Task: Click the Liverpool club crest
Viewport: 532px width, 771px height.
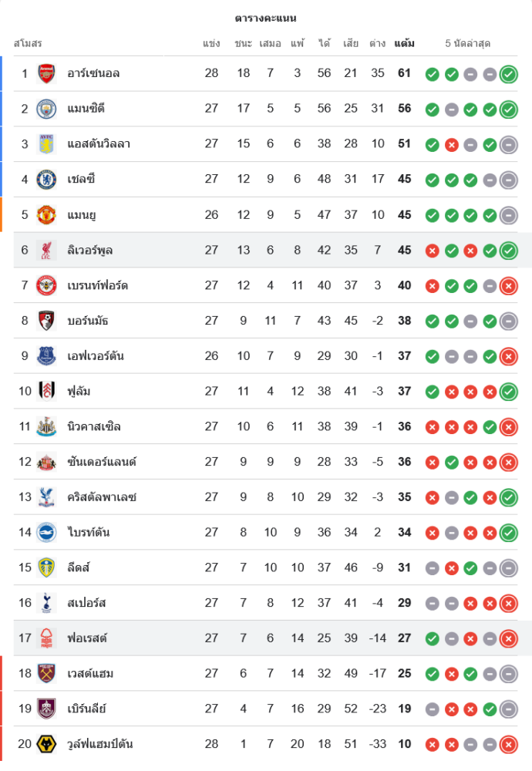Action: coord(47,250)
